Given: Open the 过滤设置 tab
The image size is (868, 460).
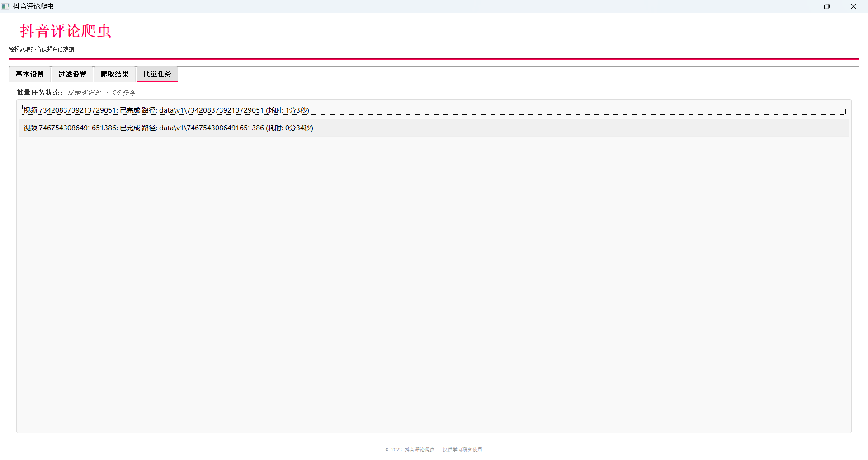Looking at the screenshot, I should click(x=72, y=74).
